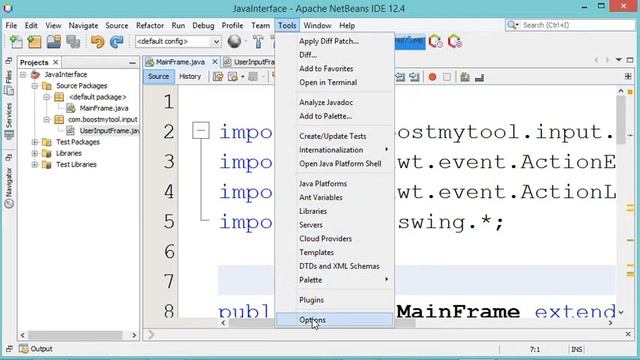This screenshot has height=360, width=640.
Task: Expand the Test Packages node
Action: click(35, 142)
